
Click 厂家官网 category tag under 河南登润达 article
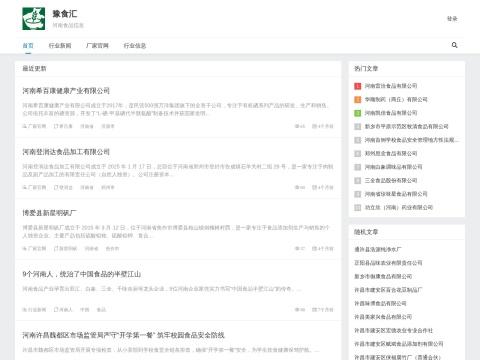pos(34,187)
